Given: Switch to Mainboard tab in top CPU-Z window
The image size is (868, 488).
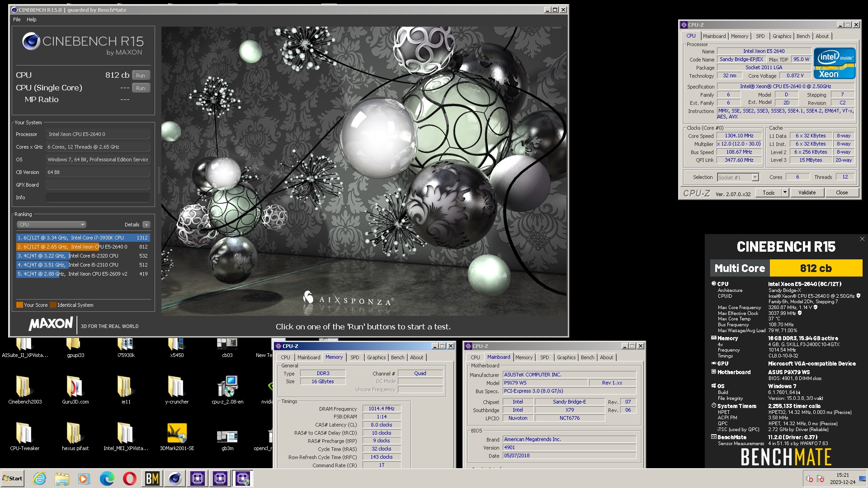Looking at the screenshot, I should [714, 36].
